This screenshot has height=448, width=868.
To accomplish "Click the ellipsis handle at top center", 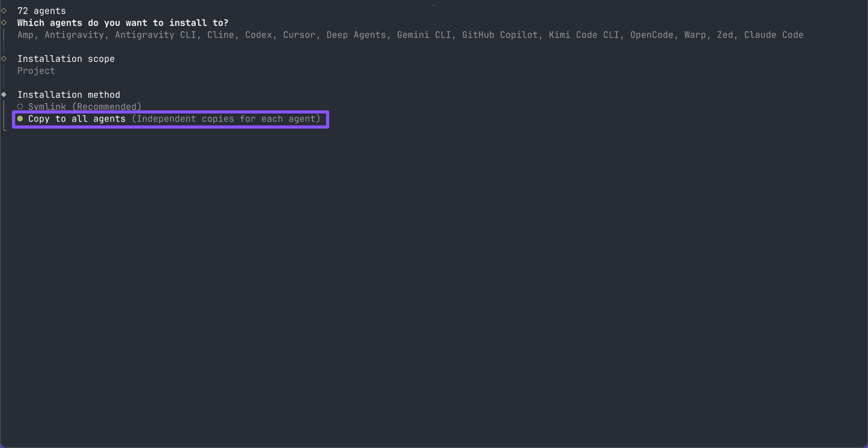I will 434,5.
